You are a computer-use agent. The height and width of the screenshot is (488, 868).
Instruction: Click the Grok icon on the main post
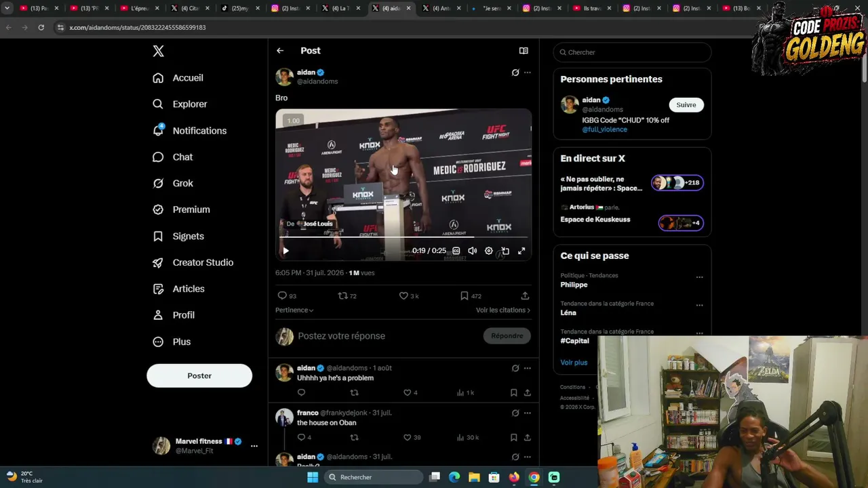[515, 73]
